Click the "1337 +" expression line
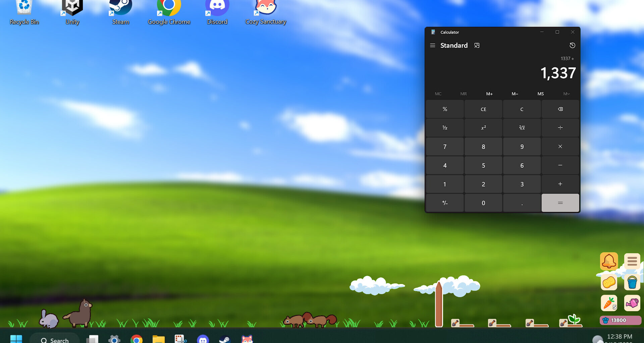Image resolution: width=644 pixels, height=343 pixels. (567, 59)
